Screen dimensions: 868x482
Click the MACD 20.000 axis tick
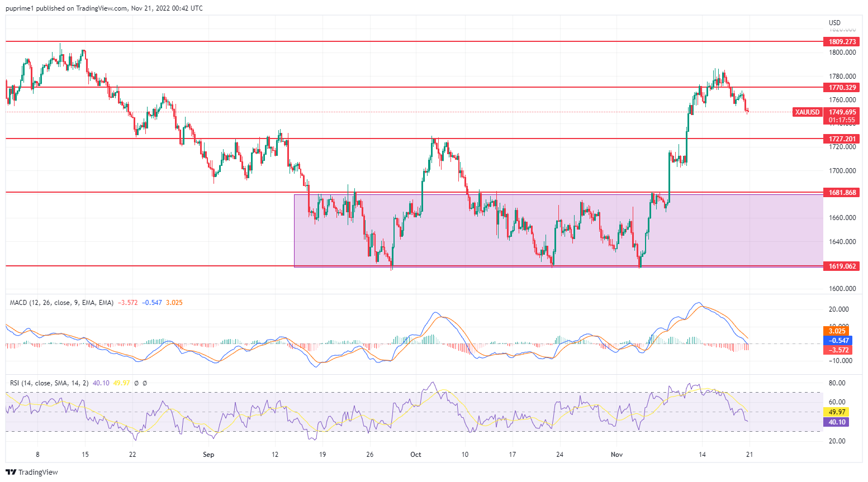[x=839, y=309]
